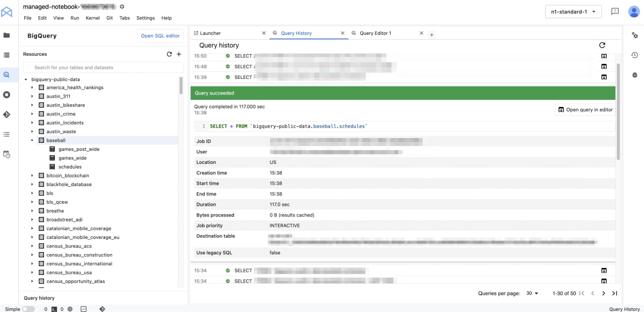Open running terminals and kernels icon
The height and width of the screenshot is (312, 644).
(6, 95)
